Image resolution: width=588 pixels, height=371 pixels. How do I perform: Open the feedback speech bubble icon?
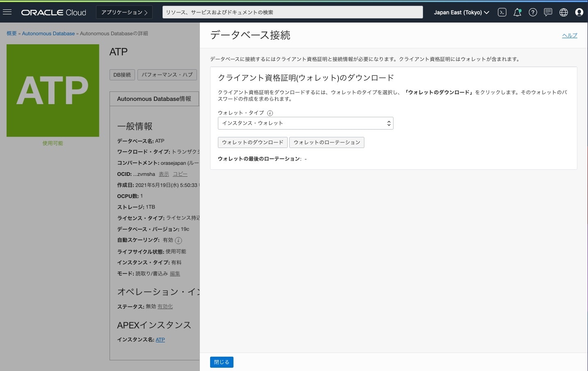point(548,12)
